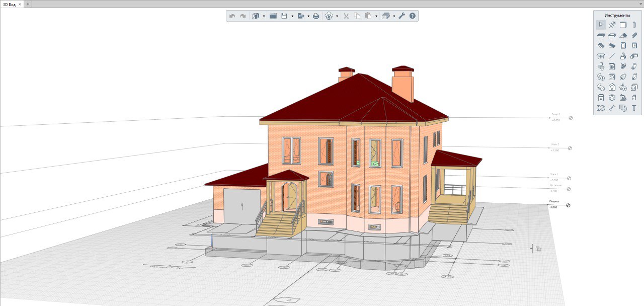
Task: Select the lighting fixture bulb tool
Action: tap(612, 88)
